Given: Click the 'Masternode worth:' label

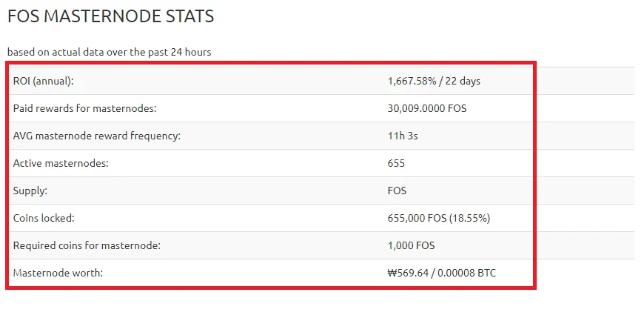Looking at the screenshot, I should [x=58, y=273].
